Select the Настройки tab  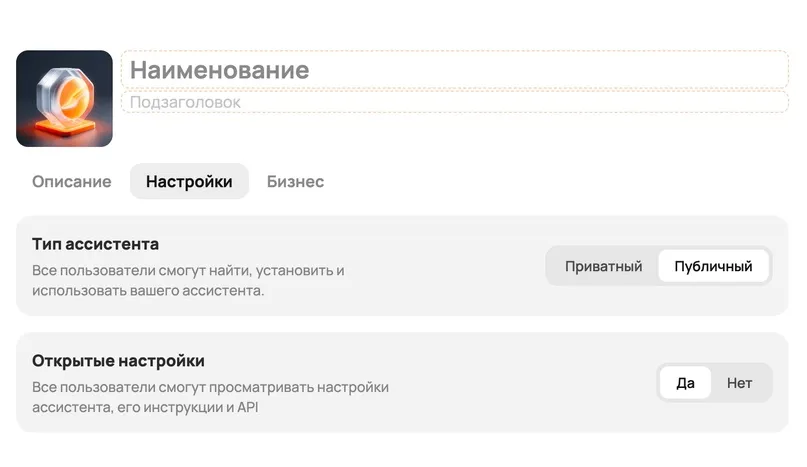[189, 181]
